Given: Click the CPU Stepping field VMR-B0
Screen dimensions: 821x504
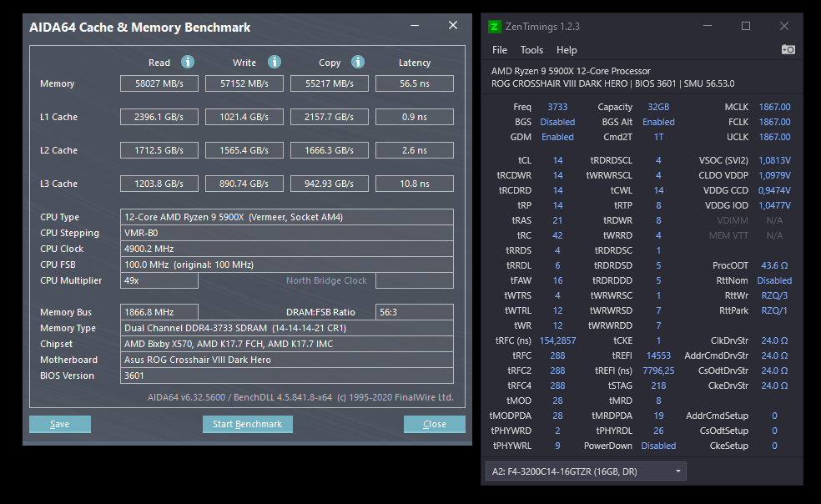Looking at the screenshot, I should [287, 233].
